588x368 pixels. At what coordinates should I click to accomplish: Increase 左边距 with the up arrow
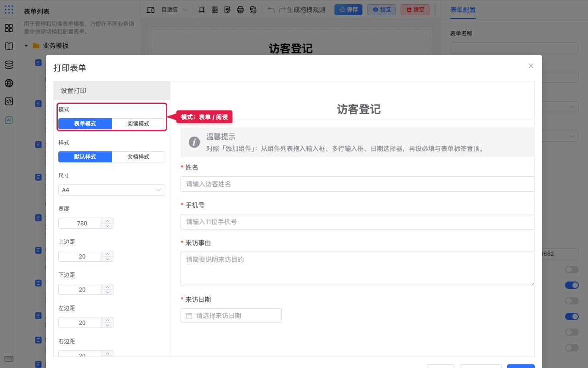point(107,320)
